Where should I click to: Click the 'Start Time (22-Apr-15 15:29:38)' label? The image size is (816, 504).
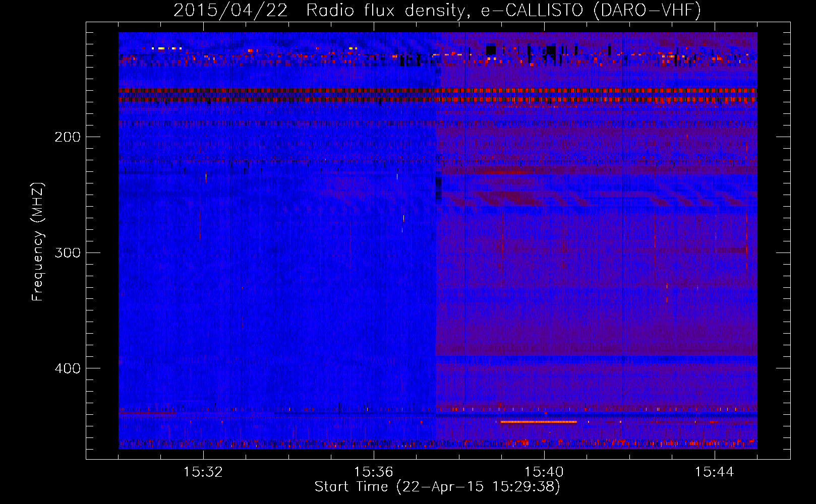click(x=437, y=487)
